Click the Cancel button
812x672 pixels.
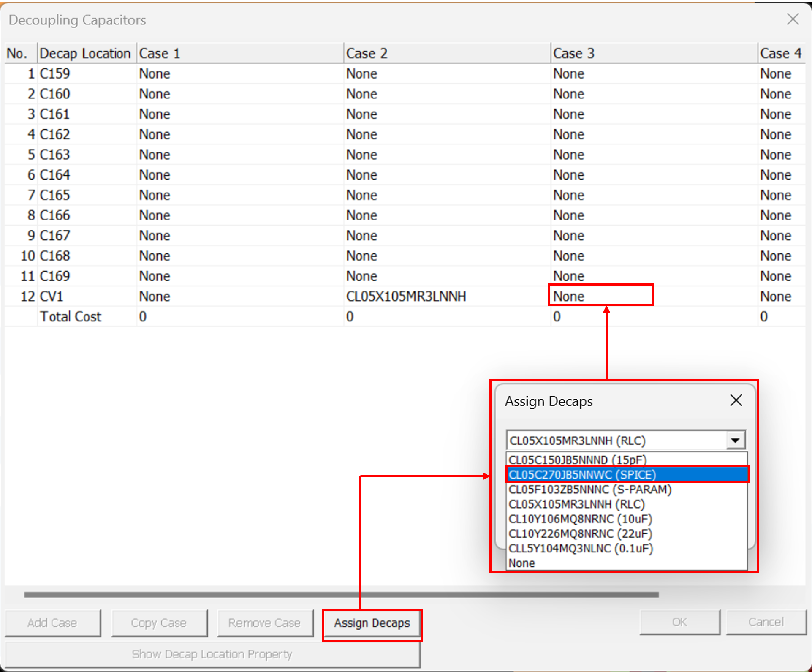coord(766,622)
